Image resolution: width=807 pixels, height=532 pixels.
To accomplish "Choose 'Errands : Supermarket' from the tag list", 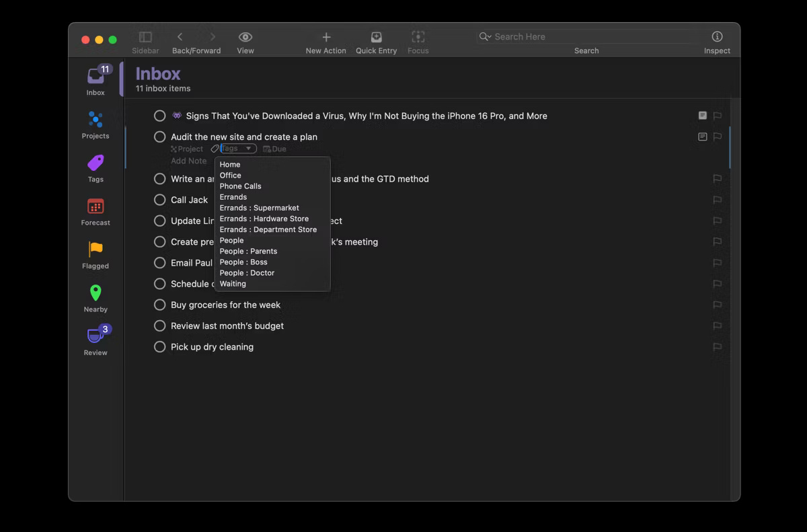I will (259, 207).
